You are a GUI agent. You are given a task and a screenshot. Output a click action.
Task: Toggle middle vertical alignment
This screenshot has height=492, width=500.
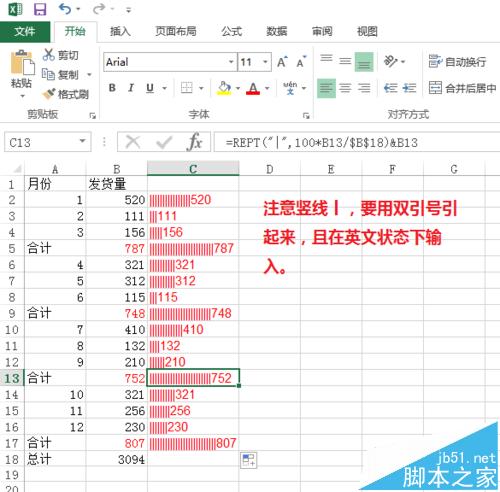pyautogui.click(x=345, y=61)
